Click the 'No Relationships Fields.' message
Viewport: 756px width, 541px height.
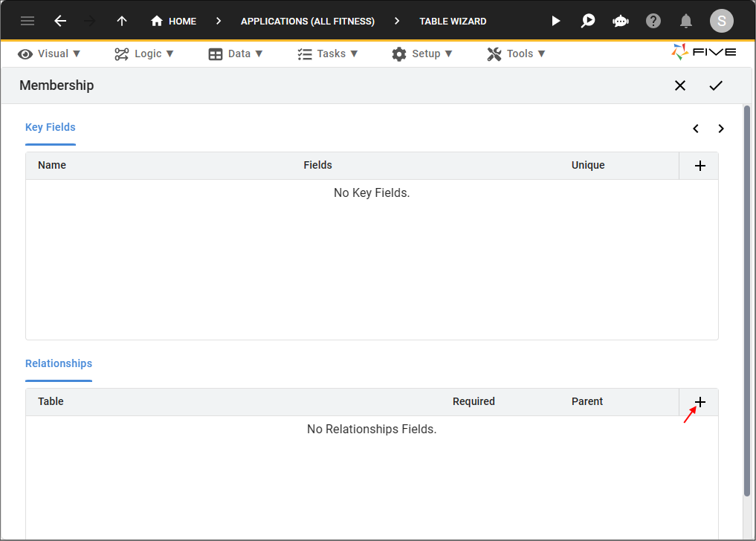tap(372, 429)
